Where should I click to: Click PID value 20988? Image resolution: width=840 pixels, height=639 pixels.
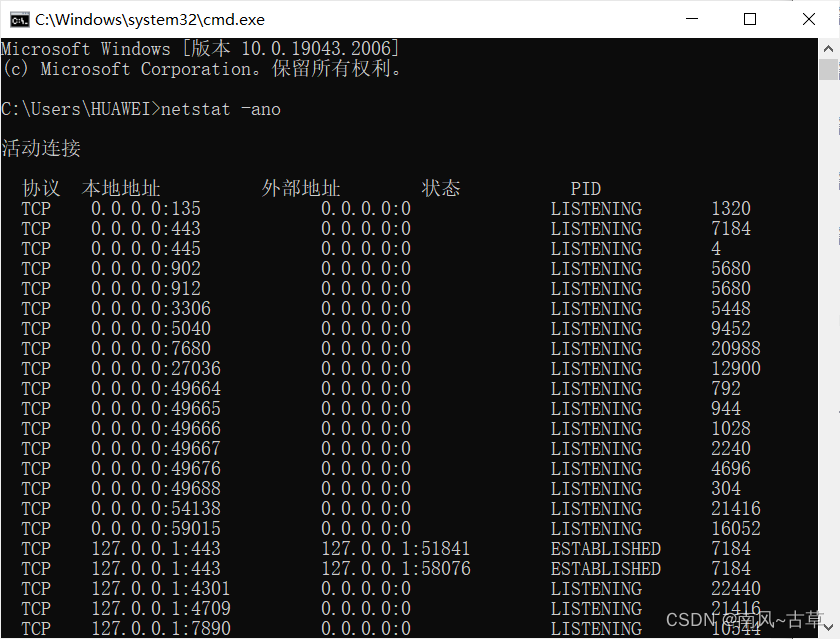pyautogui.click(x=736, y=349)
